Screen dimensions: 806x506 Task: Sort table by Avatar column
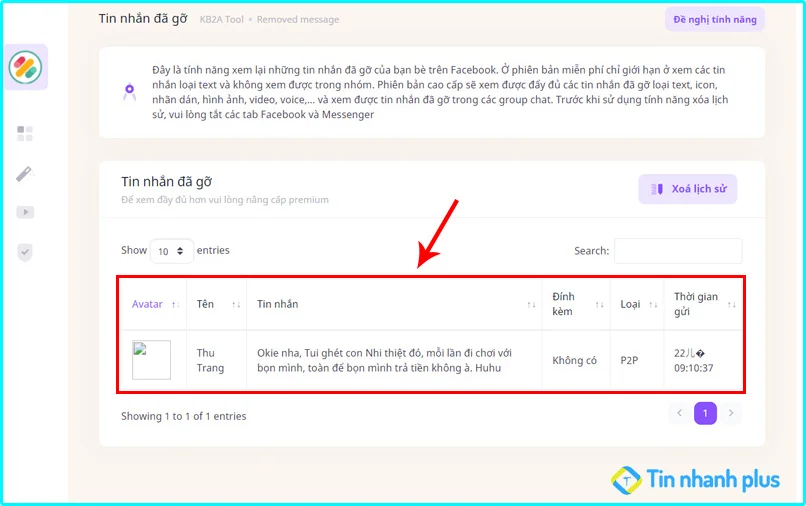point(155,304)
